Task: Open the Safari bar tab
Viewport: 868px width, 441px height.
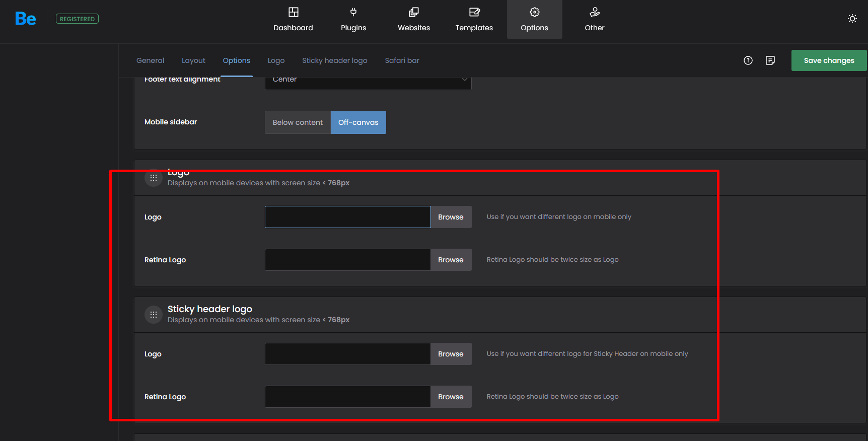Action: pos(402,60)
